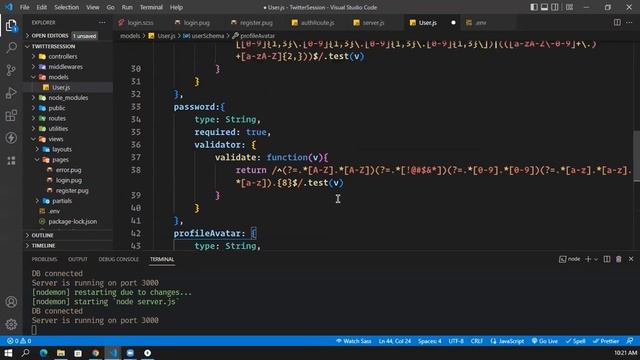Click Explorer more actions ellipsis

pyautogui.click(x=102, y=22)
